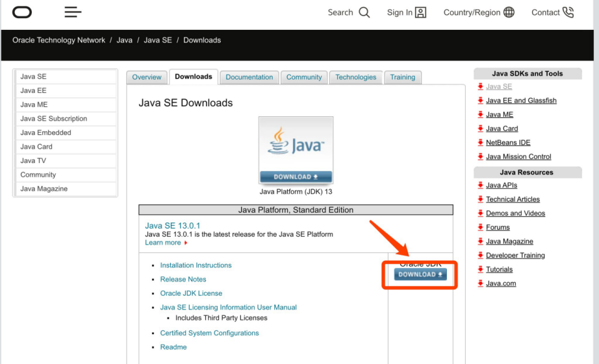Click Contact text in header

tap(545, 12)
